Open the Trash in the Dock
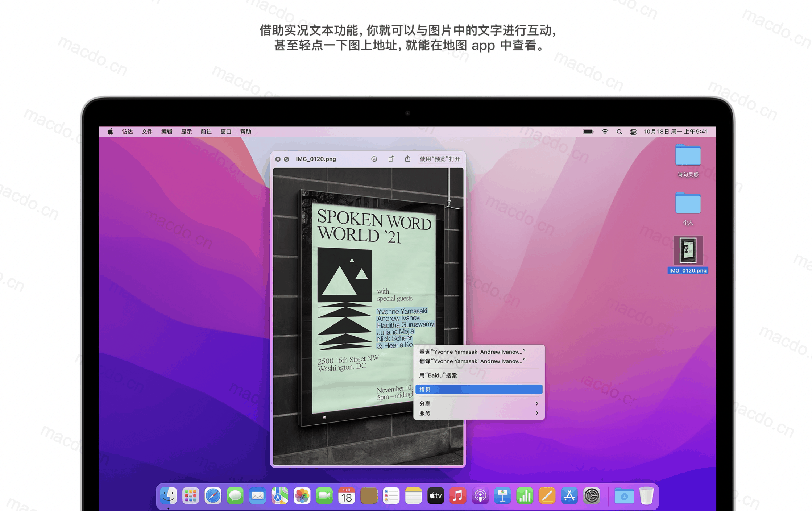 646,496
